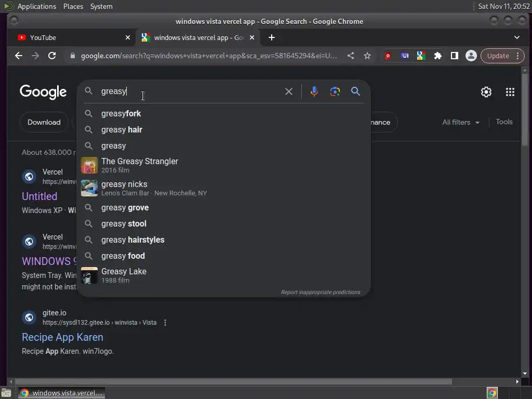532x399 pixels.
Task: Switch to the YouTube tab
Action: [x=71, y=37]
